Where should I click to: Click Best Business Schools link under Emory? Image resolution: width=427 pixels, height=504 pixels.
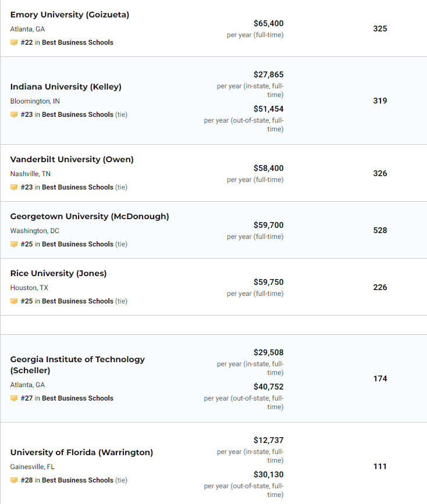pyautogui.click(x=77, y=42)
